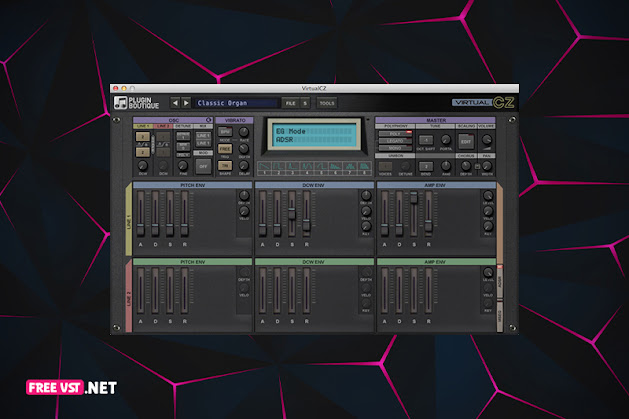
Task: Select waveform 4 double sine icon
Action: [x=307, y=168]
